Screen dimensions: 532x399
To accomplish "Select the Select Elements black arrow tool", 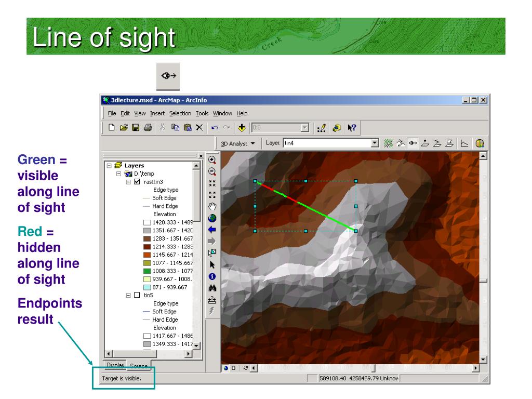I will [212, 264].
